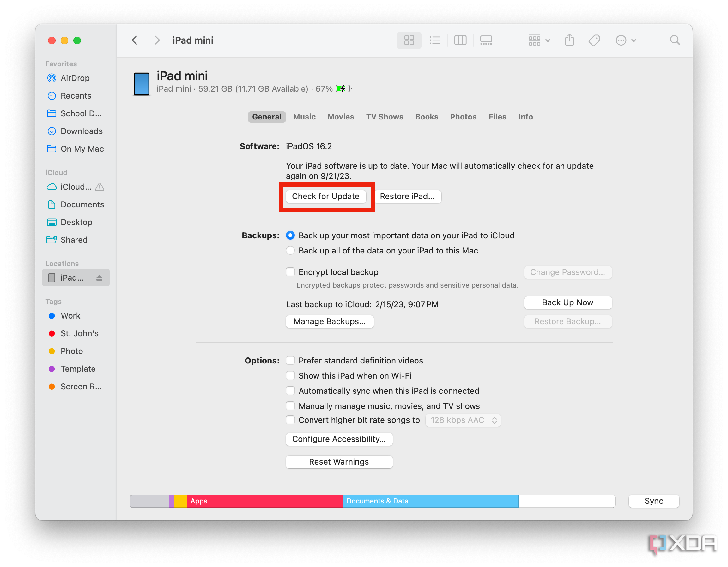Enable Encrypt local backup checkbox
Image resolution: width=728 pixels, height=567 pixels.
pos(290,272)
